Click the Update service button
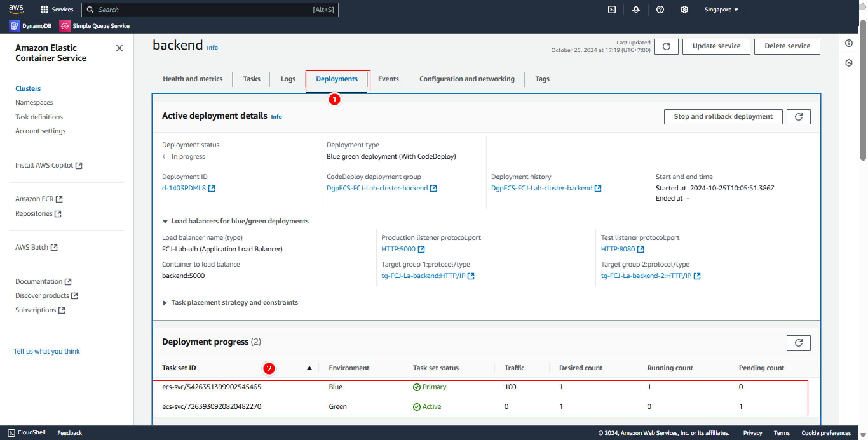 [716, 46]
